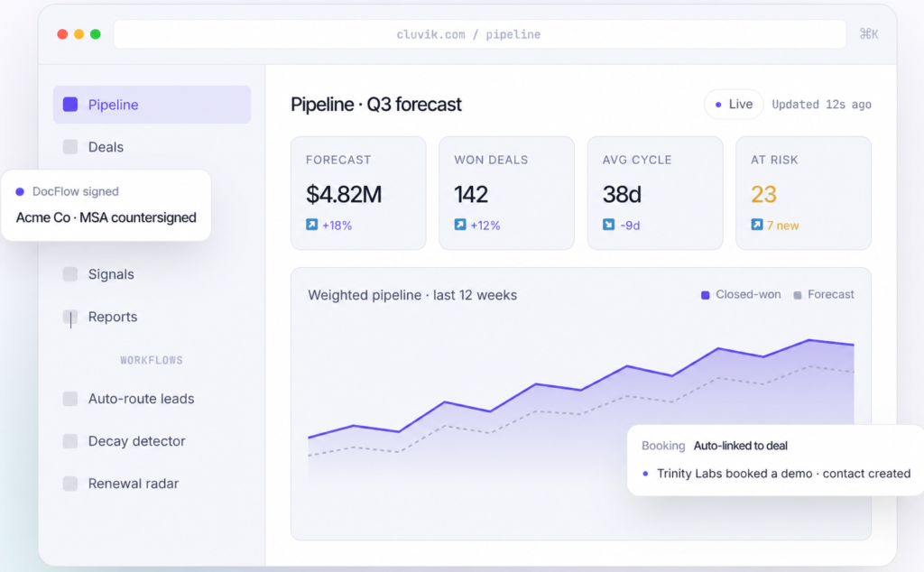Click the up-arrow icon next to +18%
Viewport: 924px width, 572px height.
point(311,225)
